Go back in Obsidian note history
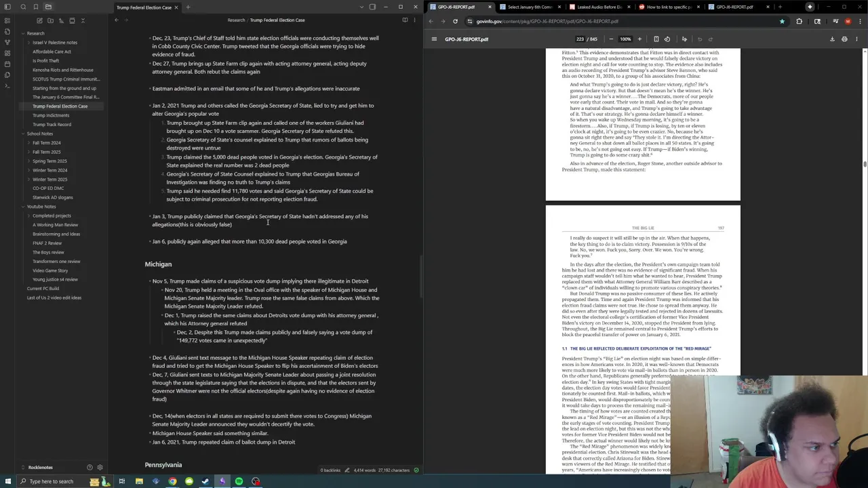Screen dimensions: 868x488 click(116, 20)
